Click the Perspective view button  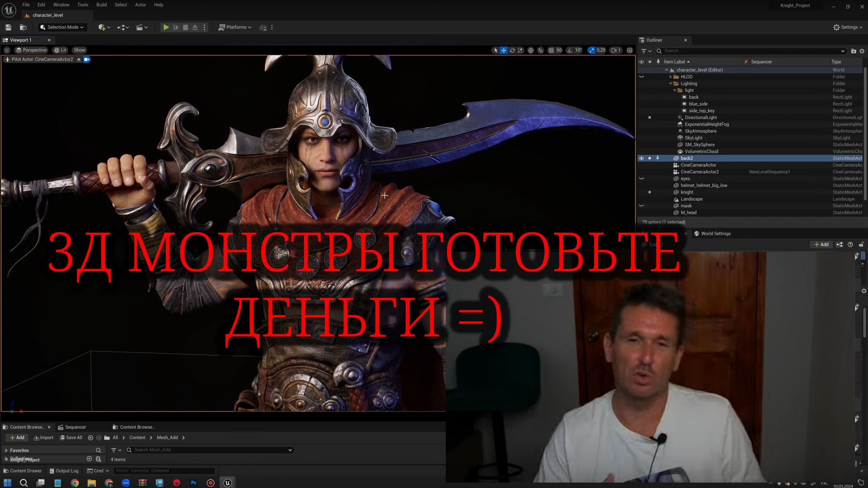pyautogui.click(x=31, y=50)
